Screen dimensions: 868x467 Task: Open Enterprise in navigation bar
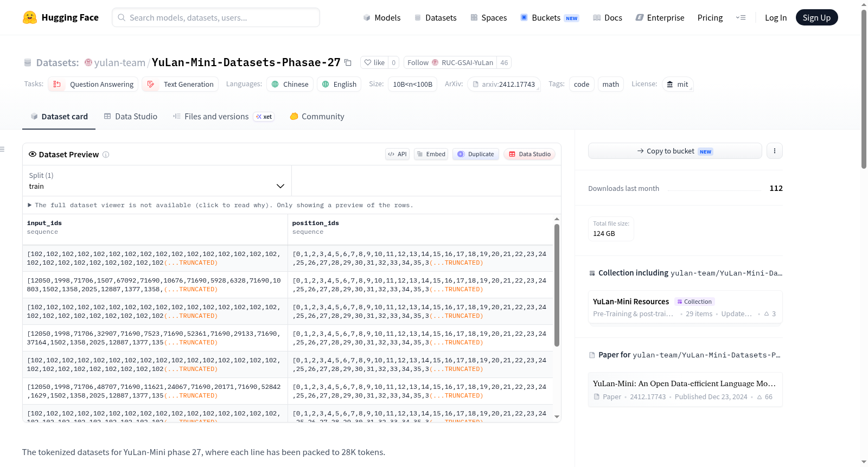660,17
